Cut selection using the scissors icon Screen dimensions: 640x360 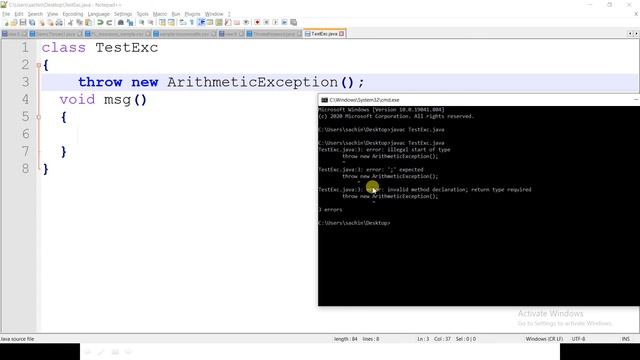tap(70, 22)
